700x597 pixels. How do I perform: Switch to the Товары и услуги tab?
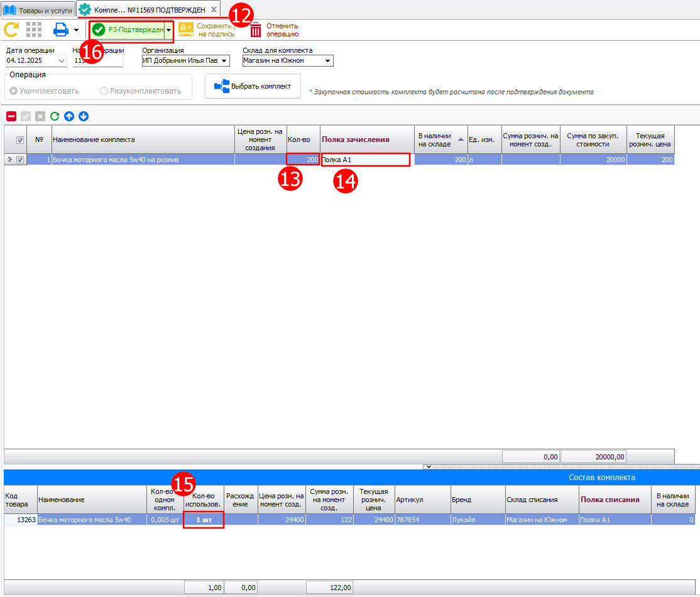click(x=38, y=10)
